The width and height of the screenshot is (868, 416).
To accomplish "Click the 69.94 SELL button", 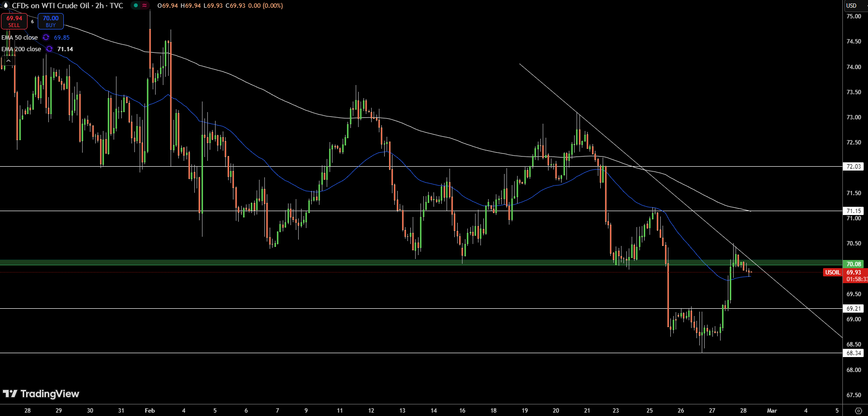I will click(14, 21).
